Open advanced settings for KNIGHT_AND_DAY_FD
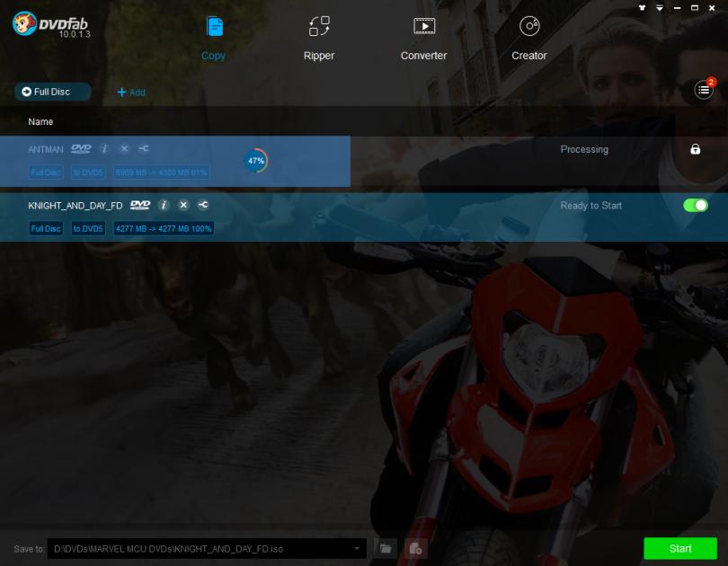 coord(203,205)
